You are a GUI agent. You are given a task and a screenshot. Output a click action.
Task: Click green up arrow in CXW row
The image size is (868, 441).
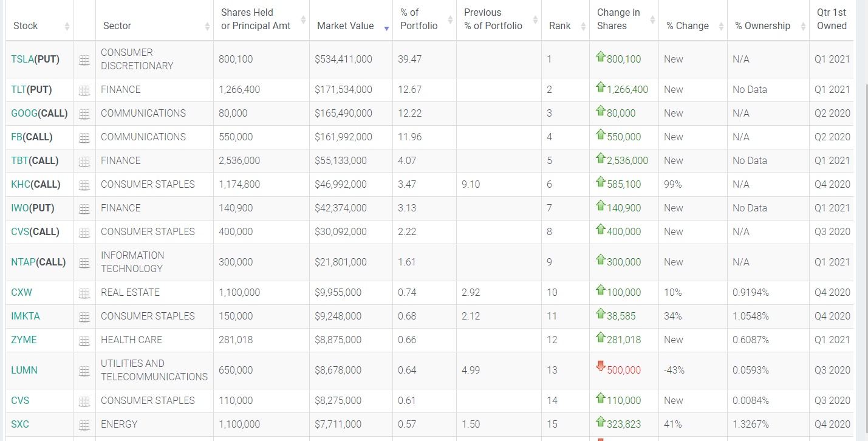(x=601, y=290)
